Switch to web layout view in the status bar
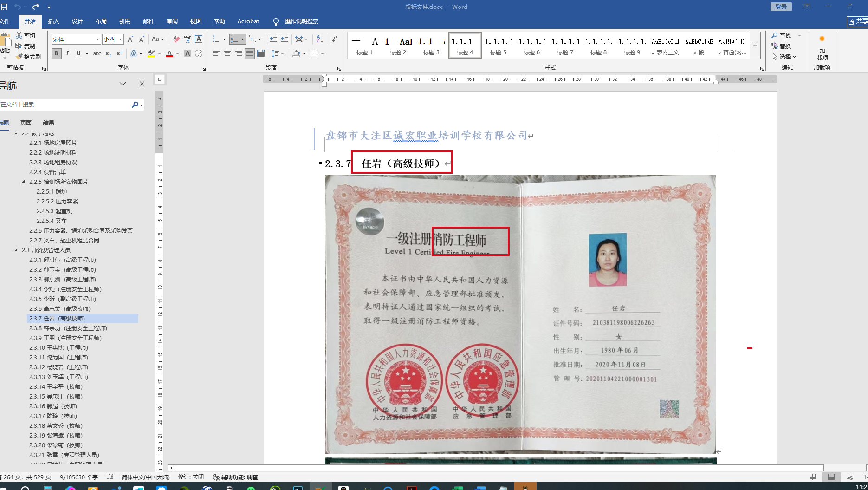This screenshot has height=490, width=868. click(x=850, y=477)
